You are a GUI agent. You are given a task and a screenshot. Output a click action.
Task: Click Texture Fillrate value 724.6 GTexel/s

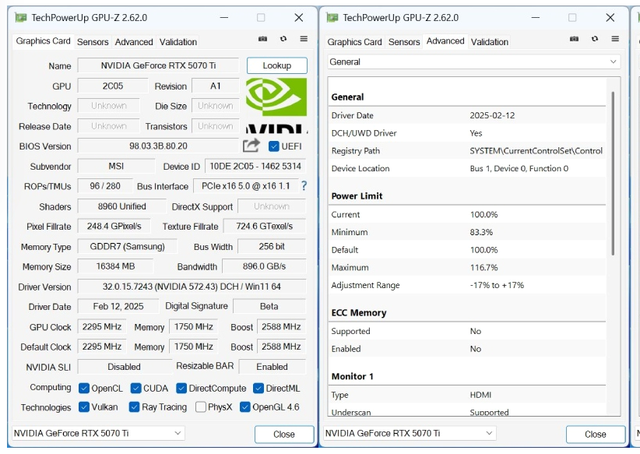coord(264,226)
